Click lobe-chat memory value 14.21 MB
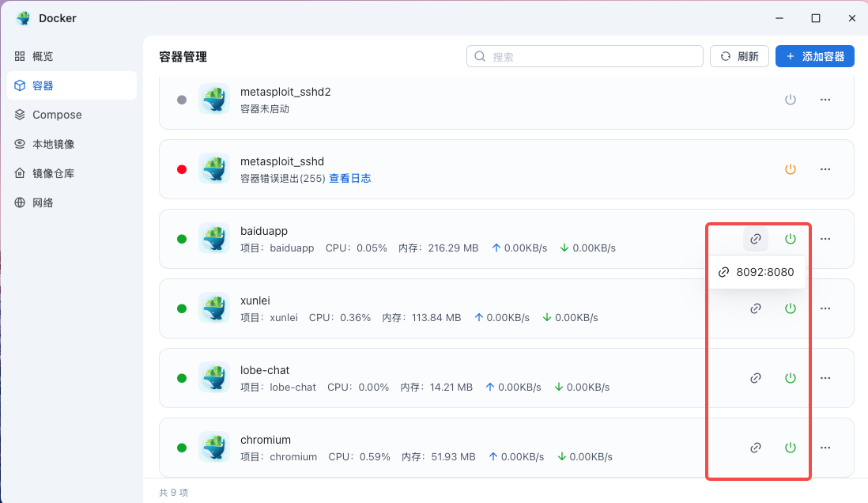The image size is (868, 503). (451, 388)
